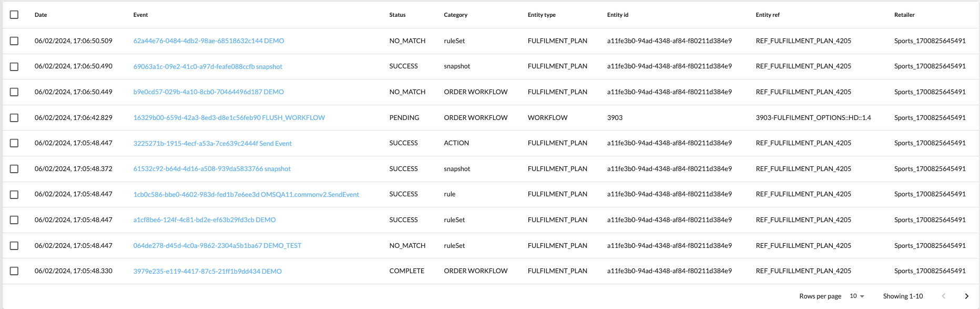The width and height of the screenshot is (980, 309).
Task: Open the Rows per page dropdown
Action: [x=857, y=296]
